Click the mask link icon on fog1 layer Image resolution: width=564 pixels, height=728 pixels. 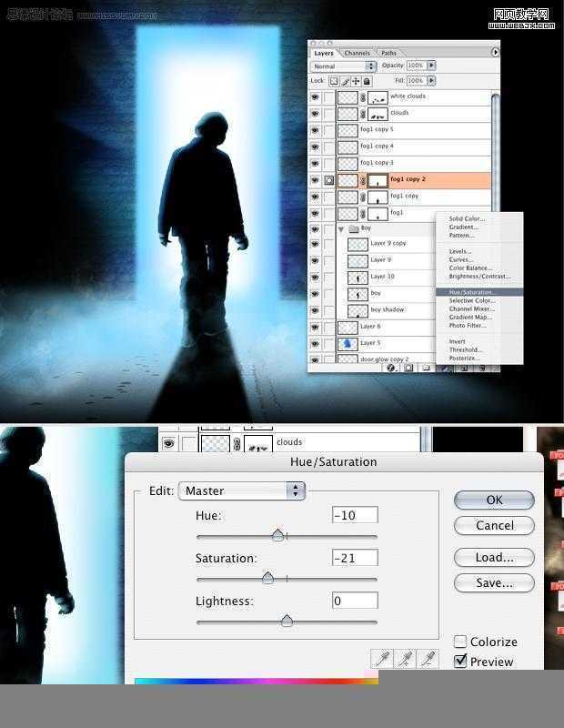point(363,214)
